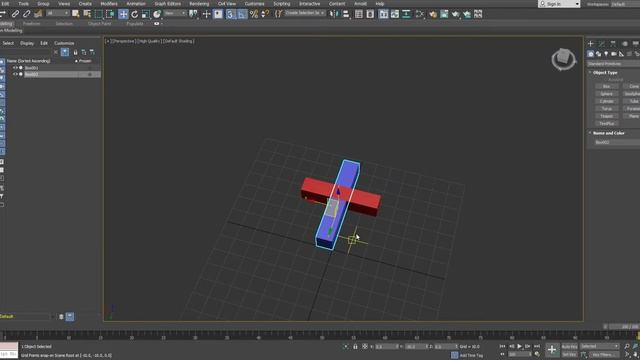The height and width of the screenshot is (360, 640).
Task: Click the ViewCube in viewport
Action: point(564,60)
